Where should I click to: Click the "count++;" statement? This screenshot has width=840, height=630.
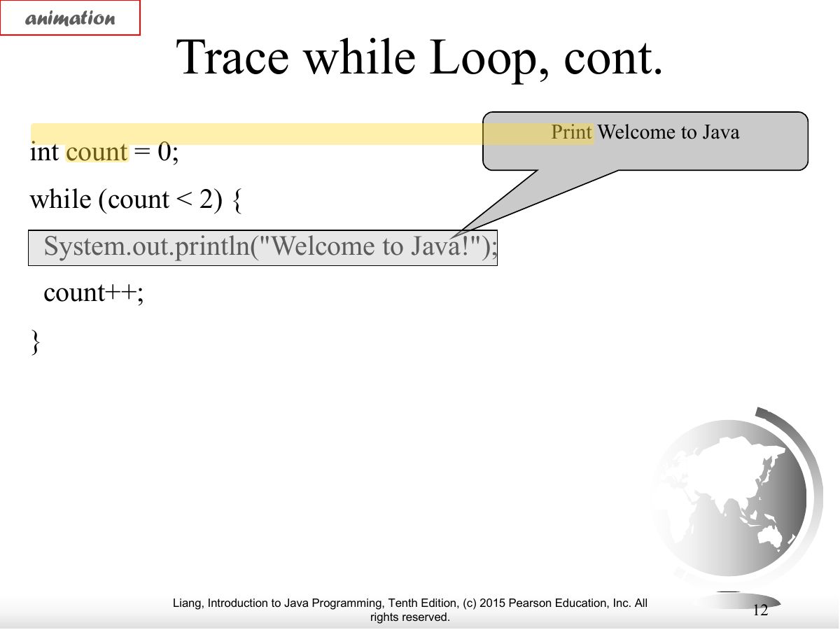click(x=93, y=293)
